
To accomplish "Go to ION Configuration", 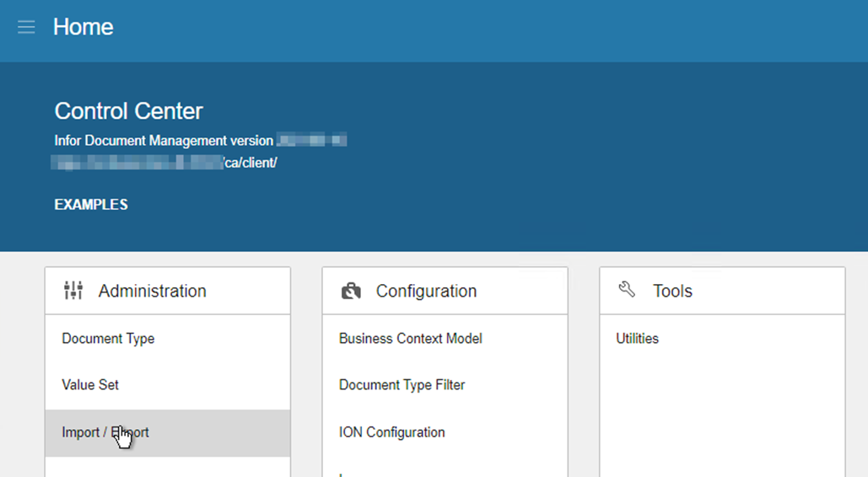I will (x=391, y=432).
